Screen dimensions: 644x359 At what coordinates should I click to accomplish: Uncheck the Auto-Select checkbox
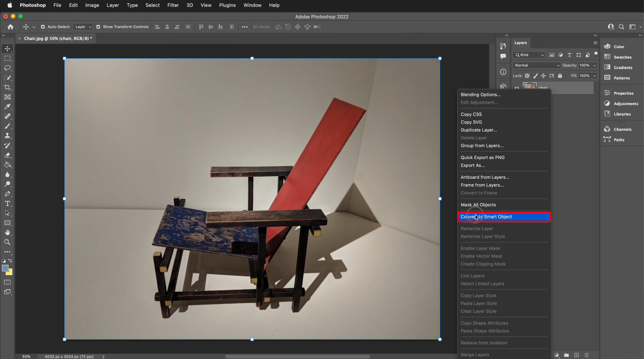(x=43, y=27)
